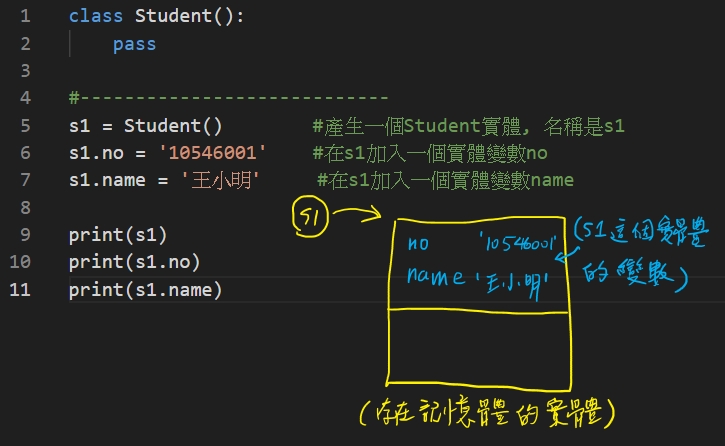
Task: Place cursor on 'pass' statement
Action: tap(134, 44)
